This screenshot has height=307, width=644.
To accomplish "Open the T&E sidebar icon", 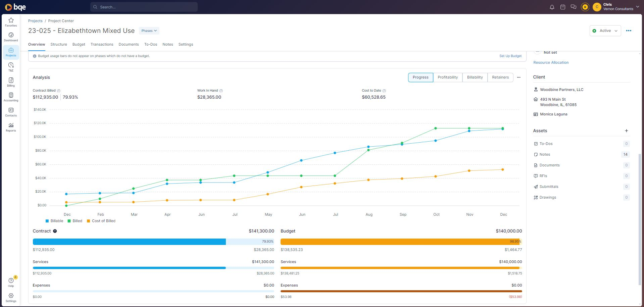I will point(11,67).
